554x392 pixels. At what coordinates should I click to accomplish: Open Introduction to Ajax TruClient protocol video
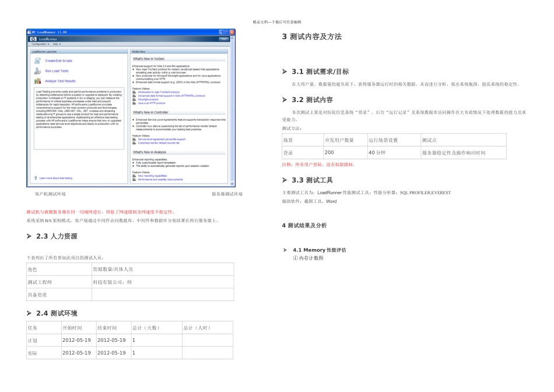pyautogui.click(x=159, y=92)
